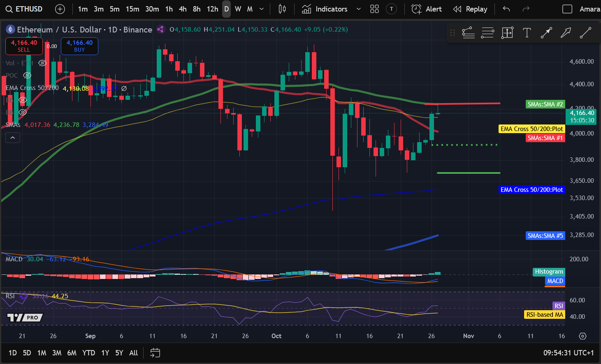Open the symbol search magnifier
The image size is (601, 364).
tap(9, 9)
